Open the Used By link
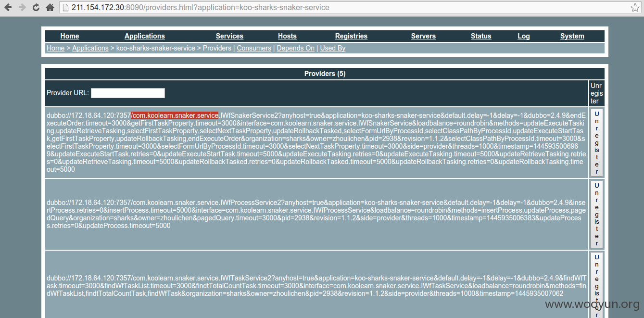Viewport: 644px width, 318px height. coord(333,48)
